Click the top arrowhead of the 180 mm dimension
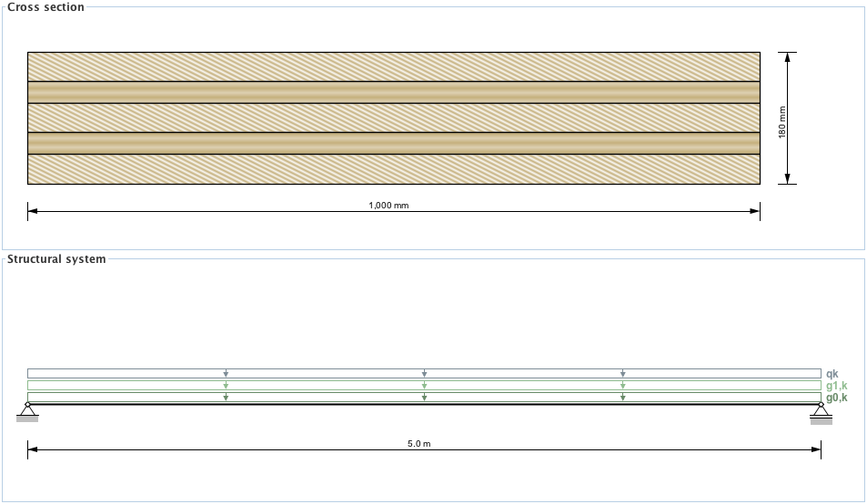Viewport: 867px width, 504px height. (787, 56)
